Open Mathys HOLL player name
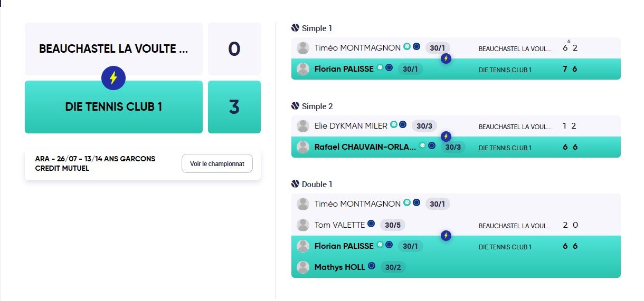644x301 pixels. (339, 267)
